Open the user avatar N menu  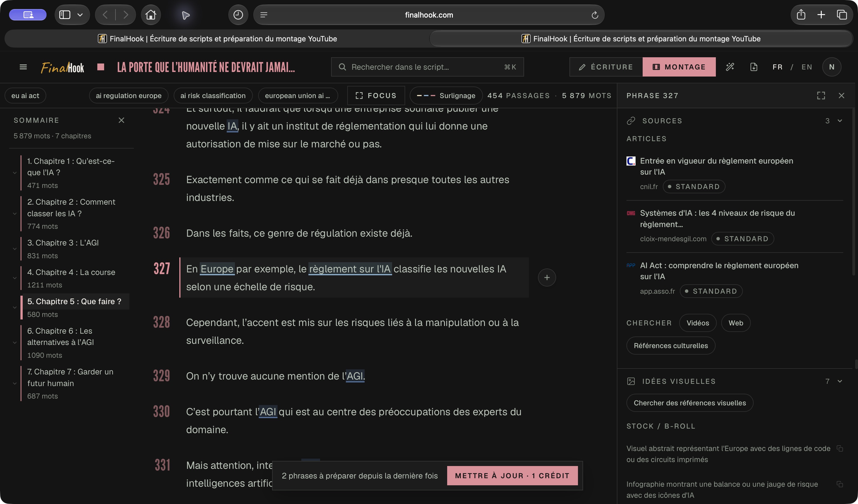click(x=831, y=67)
